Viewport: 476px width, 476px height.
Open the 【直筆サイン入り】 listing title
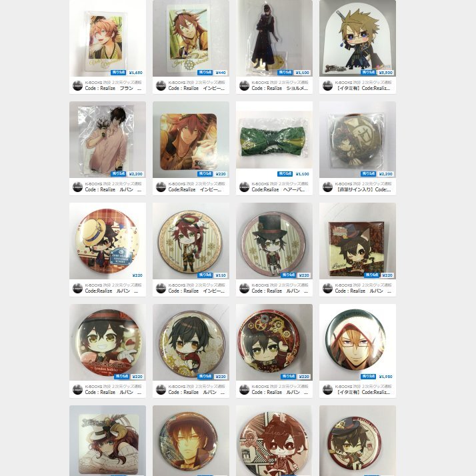[364, 190]
